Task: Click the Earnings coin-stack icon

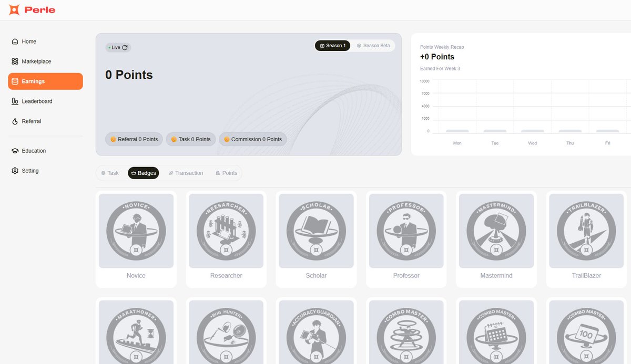Action: (15, 81)
